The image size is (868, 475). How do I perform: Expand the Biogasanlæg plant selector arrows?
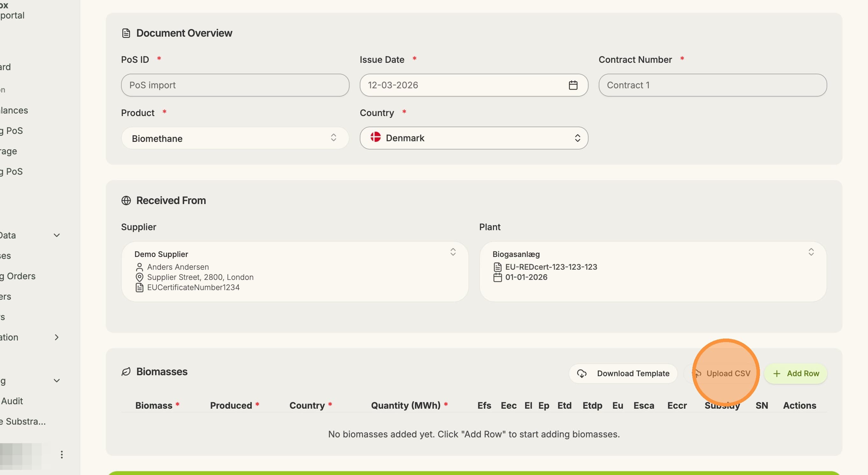pyautogui.click(x=811, y=252)
